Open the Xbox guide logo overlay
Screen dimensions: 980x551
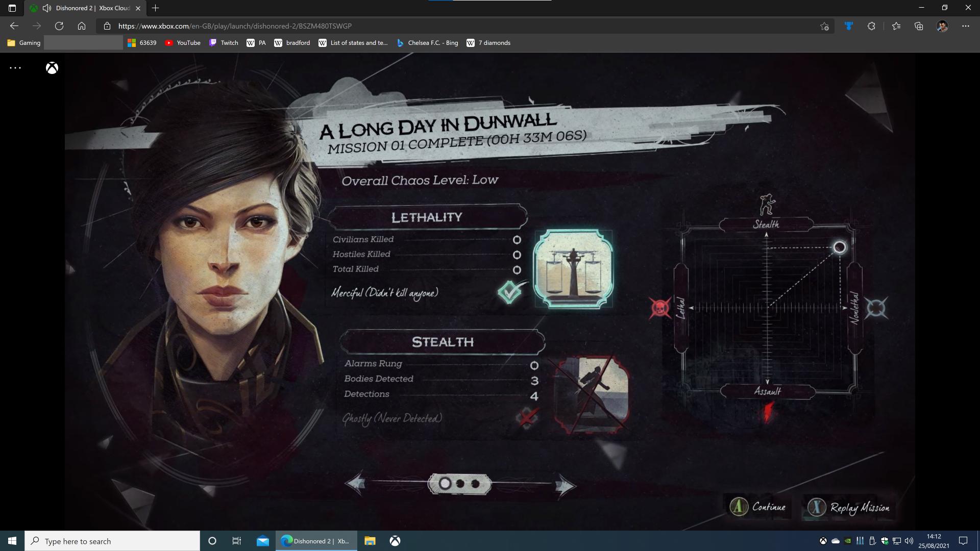(52, 68)
